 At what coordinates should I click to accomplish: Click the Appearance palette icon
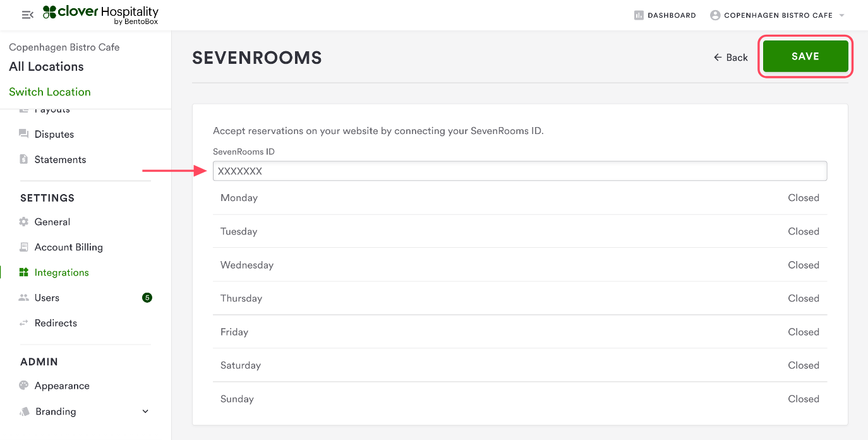click(x=24, y=386)
